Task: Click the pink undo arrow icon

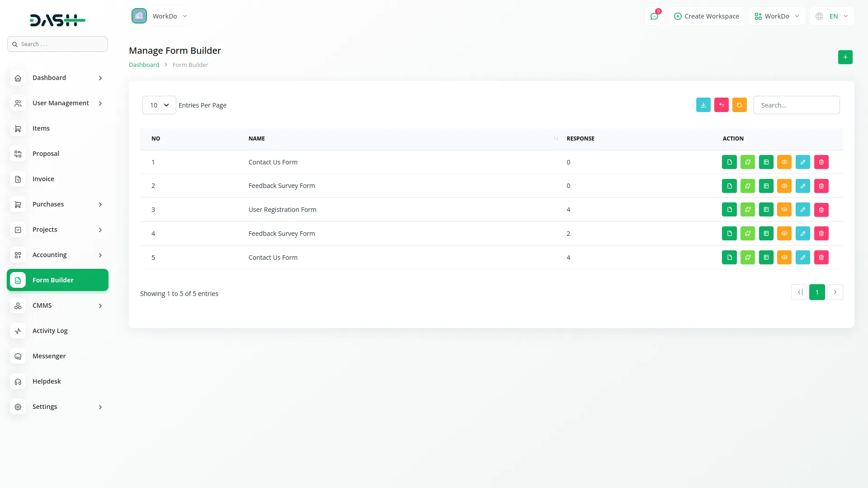Action: tap(721, 105)
